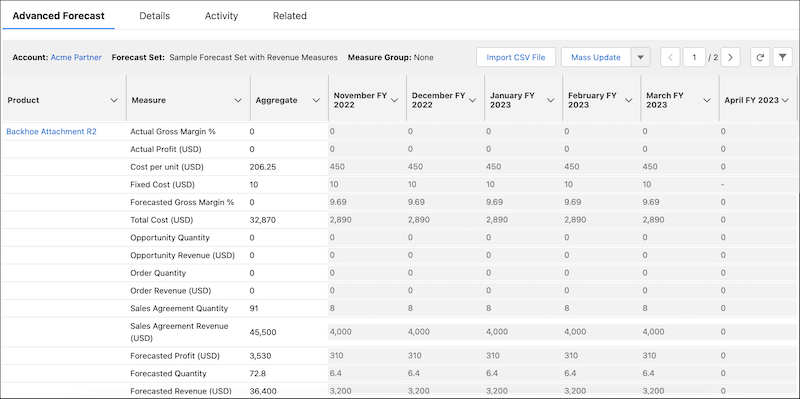Click the page number input field
This screenshot has height=399, width=800.
(694, 58)
